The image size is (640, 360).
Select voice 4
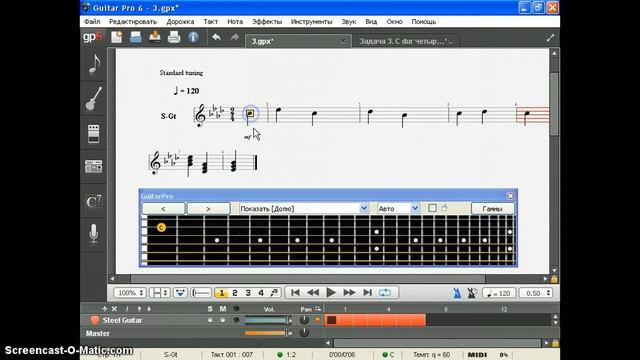(261, 293)
